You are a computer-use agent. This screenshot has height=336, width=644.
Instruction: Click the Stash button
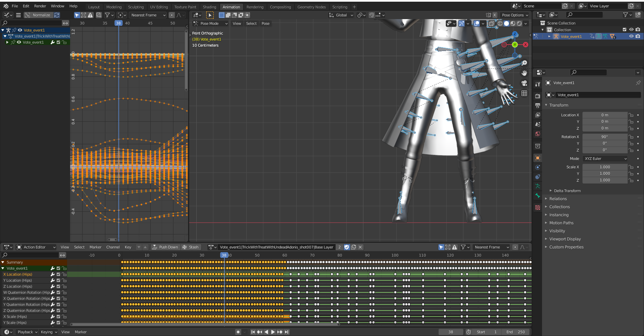pyautogui.click(x=191, y=247)
